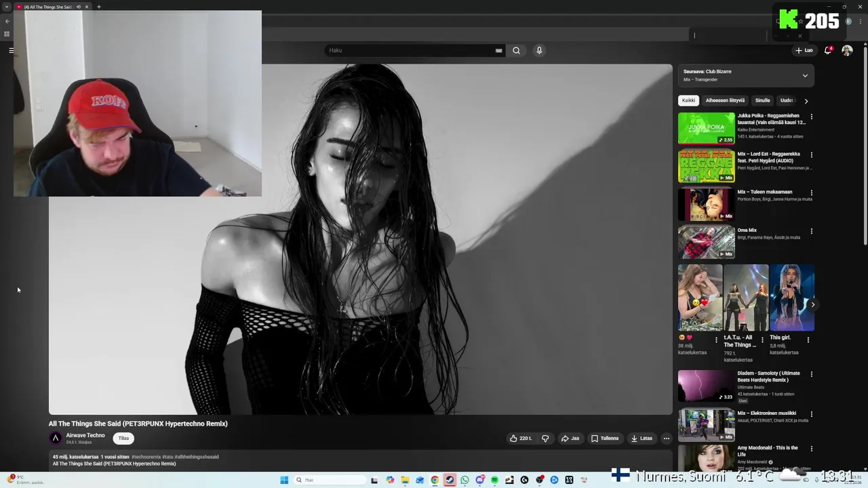The width and height of the screenshot is (868, 488).
Task: Open options for Diadem - Samoloty video
Action: point(811,374)
